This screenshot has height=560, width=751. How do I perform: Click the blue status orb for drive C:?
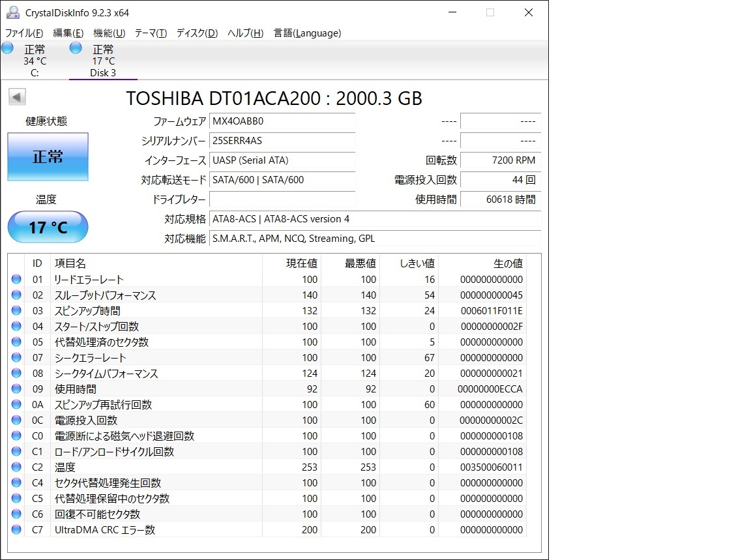tap(7, 48)
